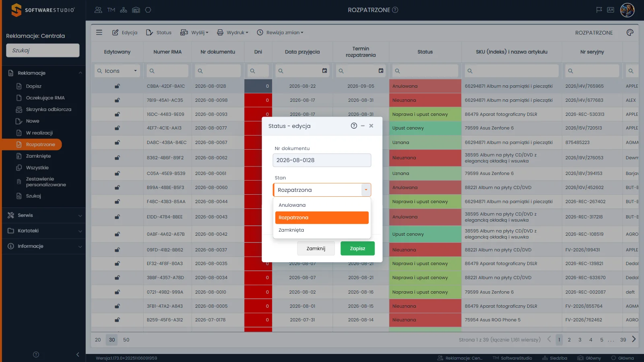Click the help icon at sidebar bottom

(x=36, y=354)
